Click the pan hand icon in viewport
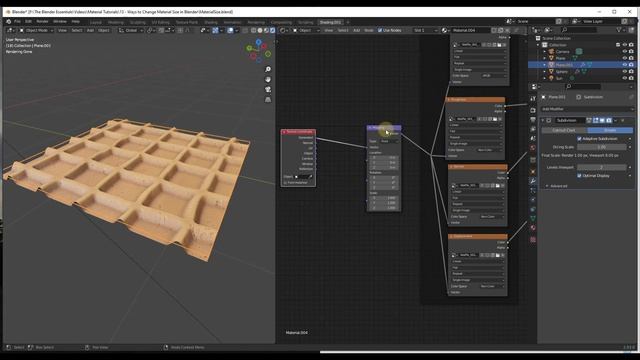The image size is (640, 360). click(268, 79)
